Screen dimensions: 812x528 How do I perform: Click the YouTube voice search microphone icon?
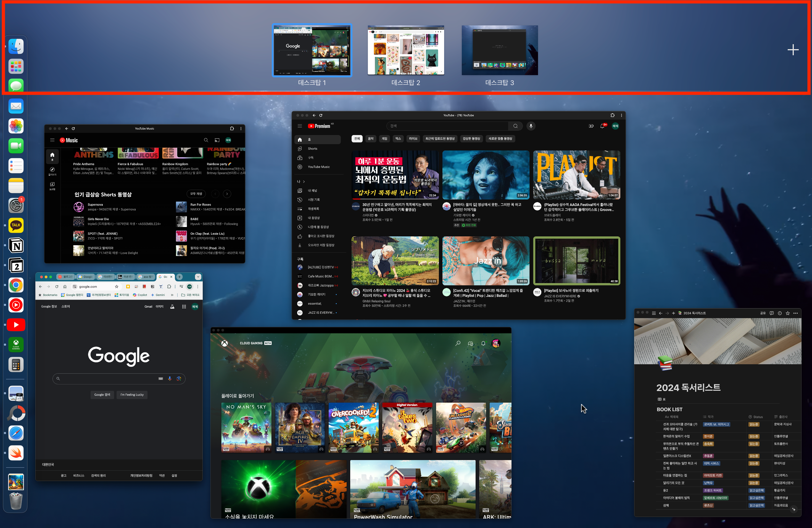click(x=531, y=126)
